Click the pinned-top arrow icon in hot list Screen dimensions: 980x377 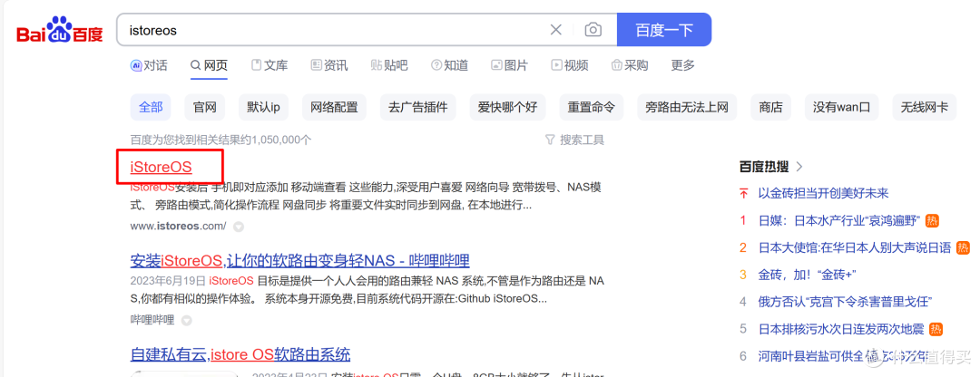tap(743, 193)
